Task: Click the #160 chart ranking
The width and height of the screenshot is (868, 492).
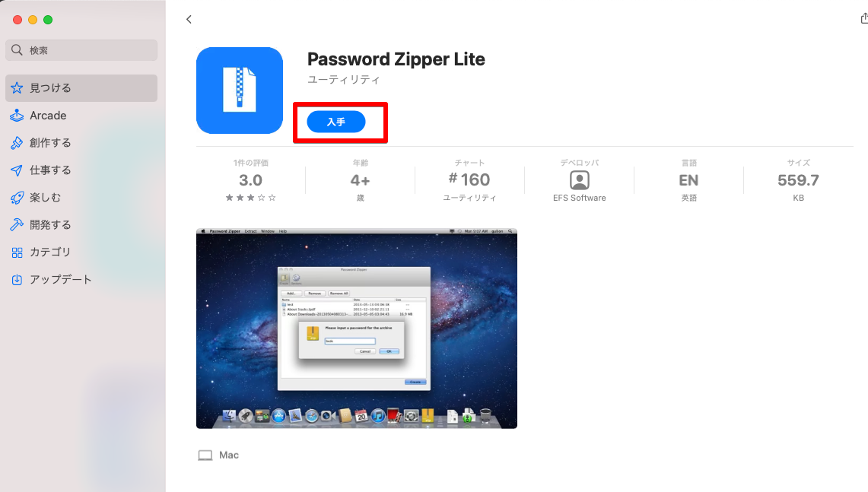Action: tap(469, 179)
